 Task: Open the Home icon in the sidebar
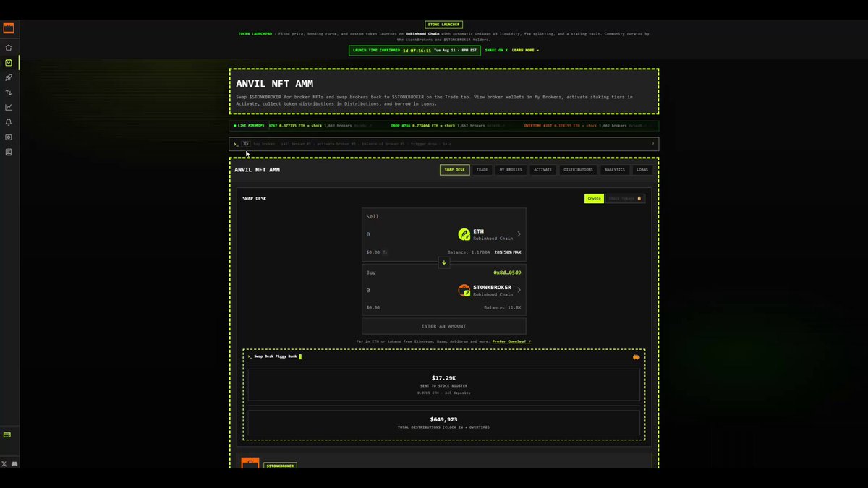(x=9, y=48)
